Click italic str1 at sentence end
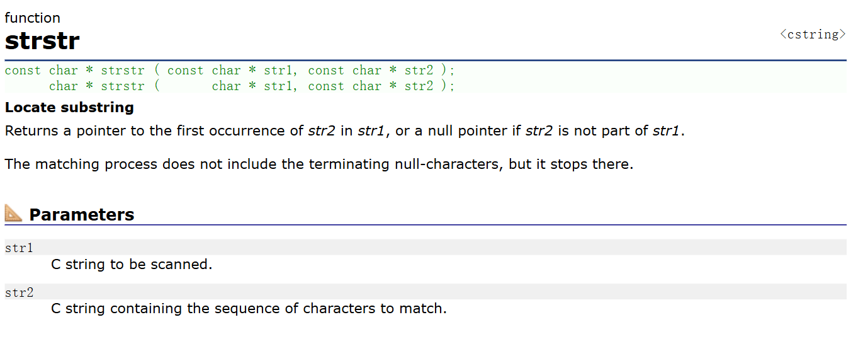The width and height of the screenshot is (868, 339). point(666,131)
